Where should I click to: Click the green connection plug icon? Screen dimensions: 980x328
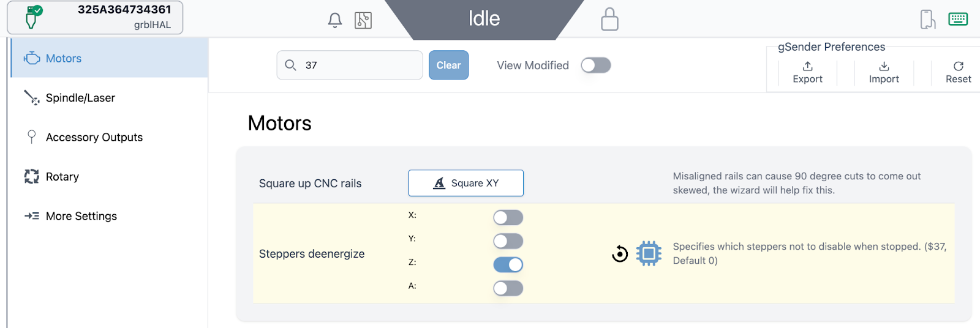click(32, 17)
